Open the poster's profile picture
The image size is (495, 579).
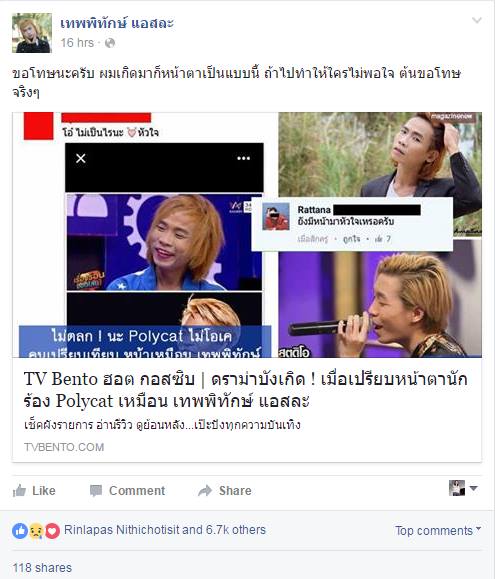click(32, 33)
